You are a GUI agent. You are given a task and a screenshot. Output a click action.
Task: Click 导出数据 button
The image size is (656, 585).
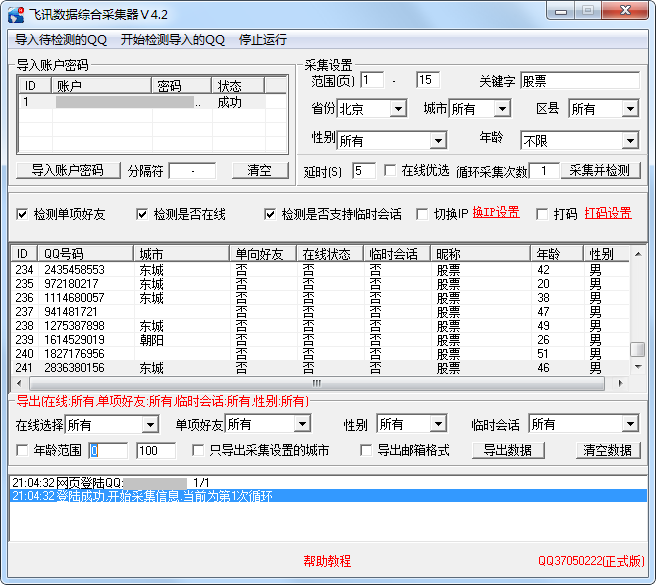tap(508, 450)
